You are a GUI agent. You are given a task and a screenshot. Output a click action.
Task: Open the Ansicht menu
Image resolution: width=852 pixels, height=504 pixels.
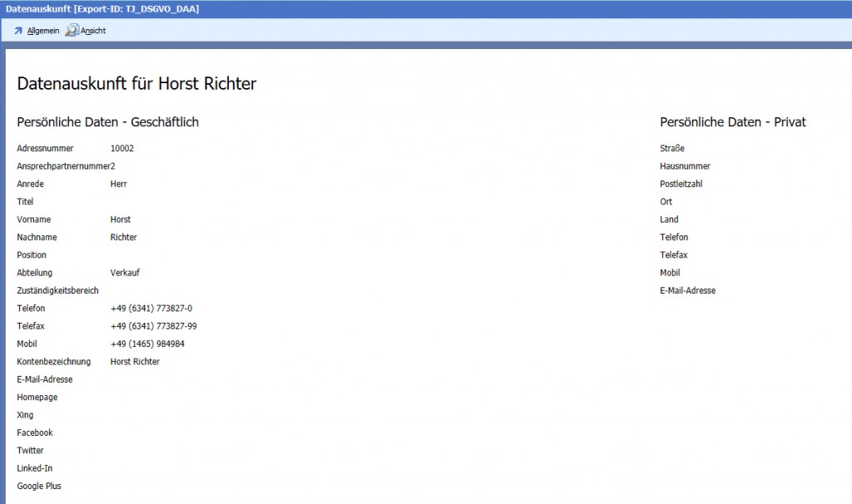click(93, 31)
